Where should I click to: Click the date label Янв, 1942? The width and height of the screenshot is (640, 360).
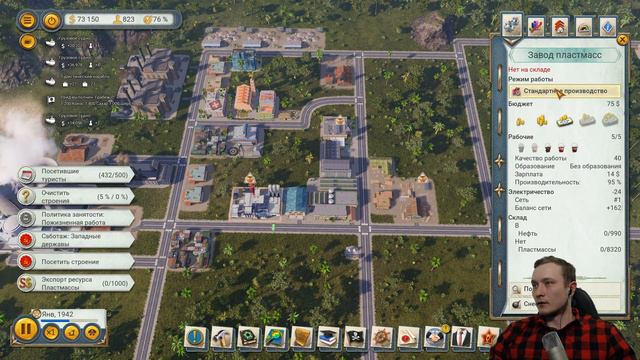pos(58,314)
